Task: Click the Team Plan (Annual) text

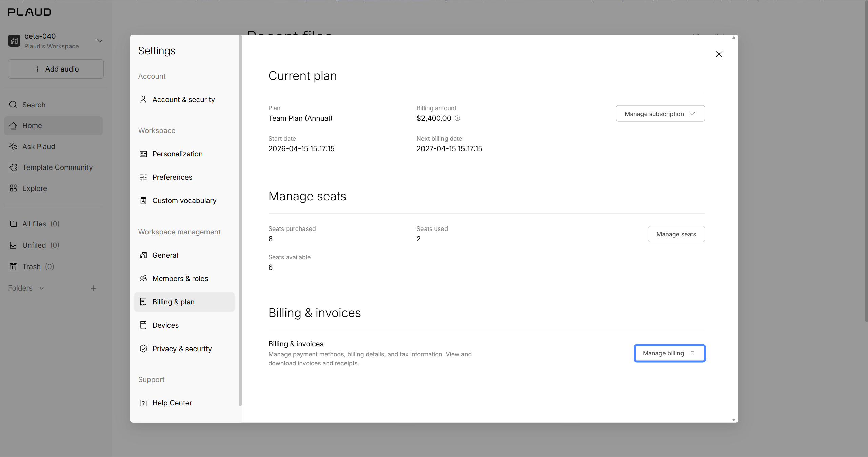Action: click(300, 118)
